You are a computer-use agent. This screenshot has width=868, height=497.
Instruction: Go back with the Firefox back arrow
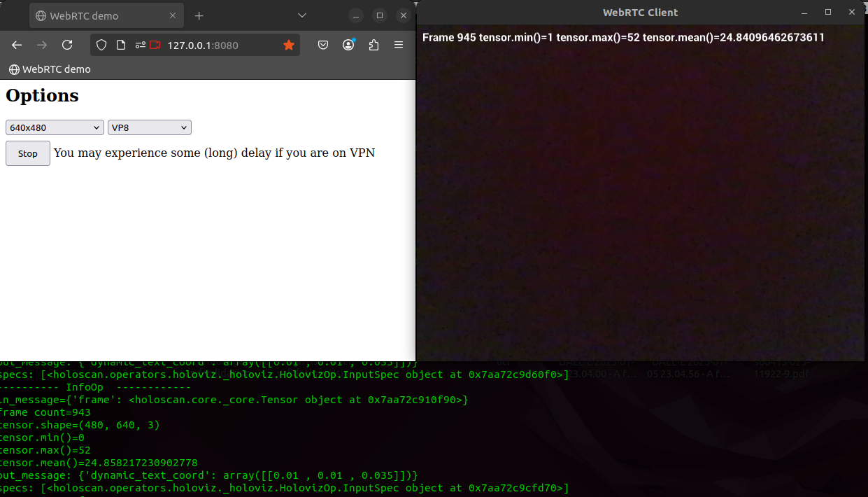coord(17,45)
